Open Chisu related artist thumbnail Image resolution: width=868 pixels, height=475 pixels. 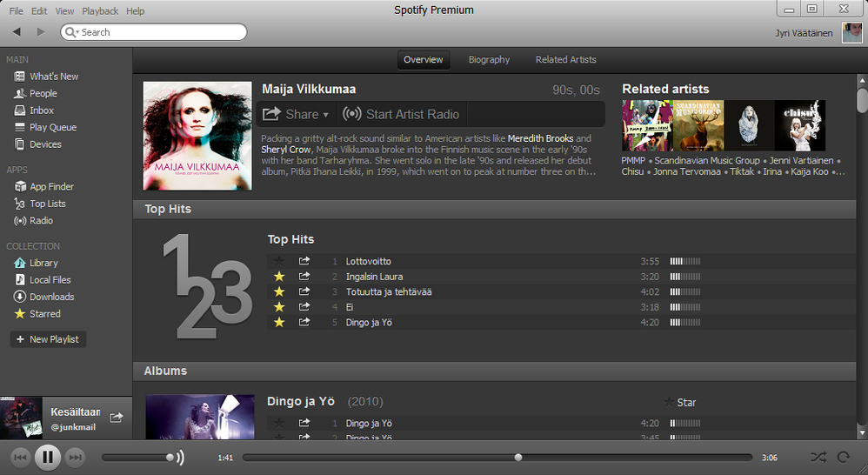tap(799, 125)
